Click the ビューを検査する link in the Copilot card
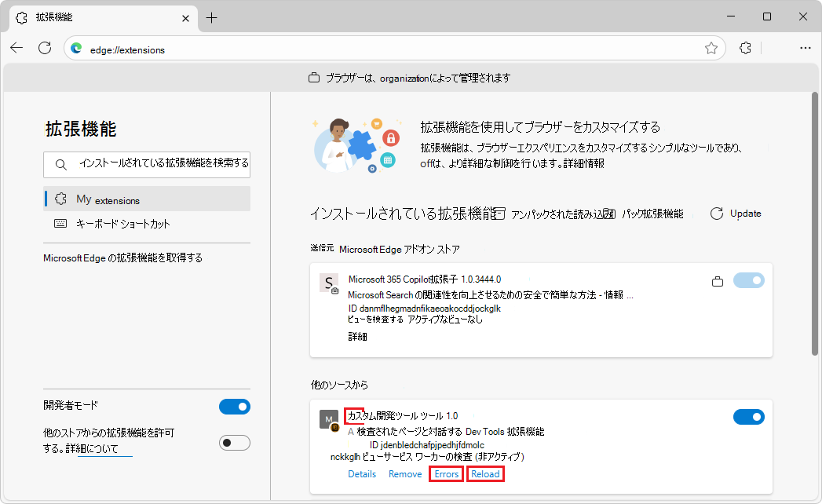The image size is (822, 504). click(x=375, y=320)
